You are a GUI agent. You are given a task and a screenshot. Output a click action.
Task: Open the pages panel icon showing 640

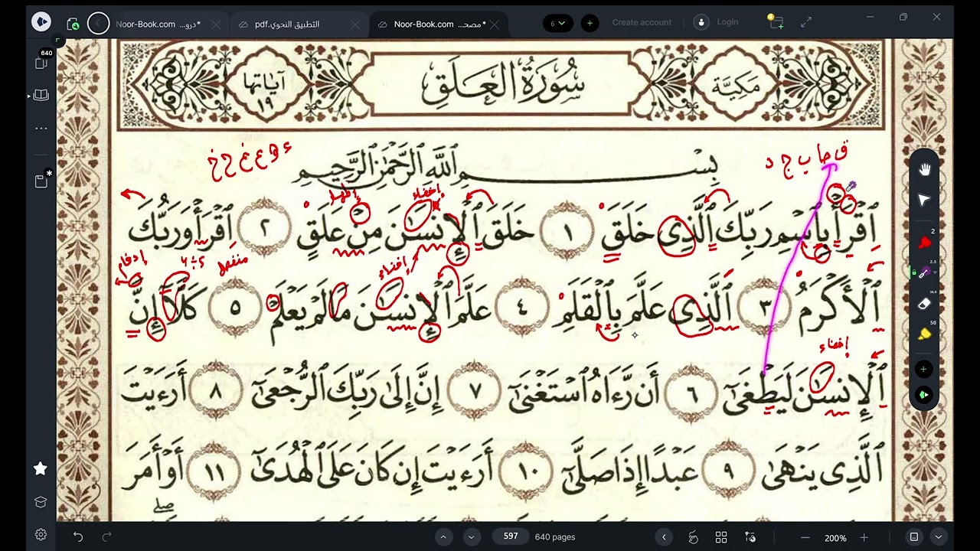coord(41,62)
